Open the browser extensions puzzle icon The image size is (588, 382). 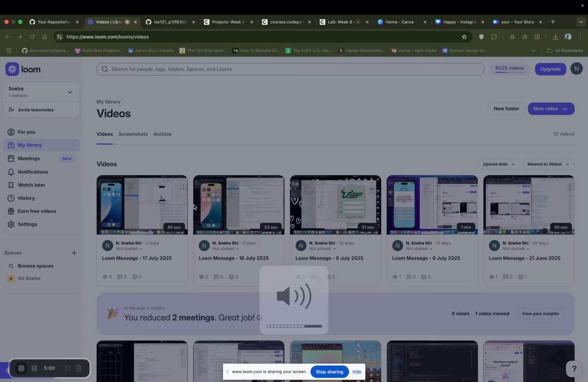(x=494, y=37)
